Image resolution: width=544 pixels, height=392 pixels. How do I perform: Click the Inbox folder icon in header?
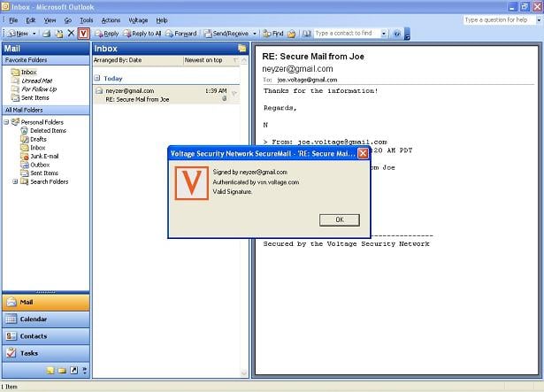pyautogui.click(x=242, y=49)
